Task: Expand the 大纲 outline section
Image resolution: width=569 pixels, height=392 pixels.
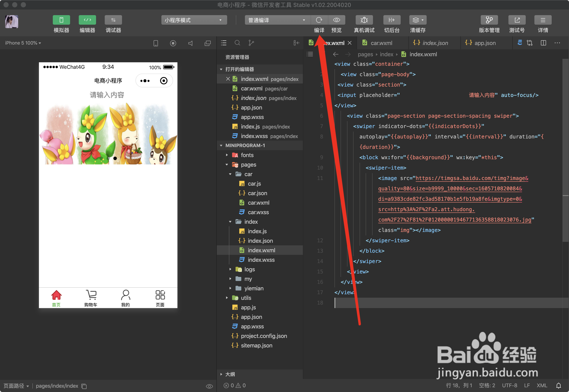Action: (x=221, y=374)
